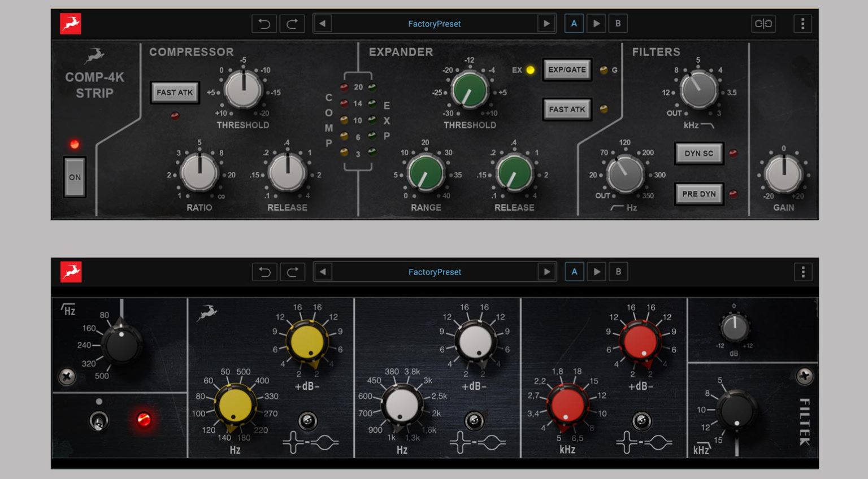Click the next preset arrow
This screenshot has height=479, width=868.
546,23
